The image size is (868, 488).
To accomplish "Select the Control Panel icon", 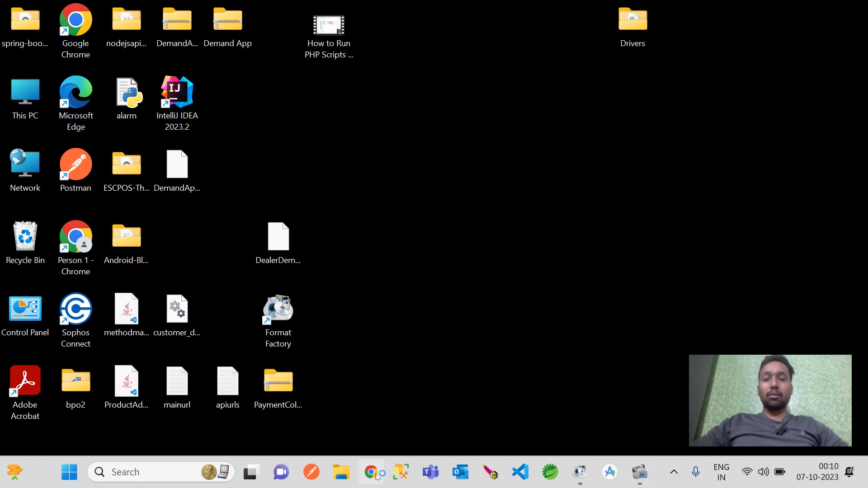I will (25, 316).
